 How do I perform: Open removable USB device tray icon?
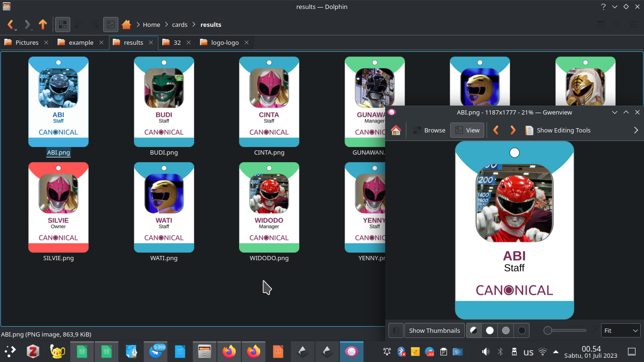click(x=514, y=352)
